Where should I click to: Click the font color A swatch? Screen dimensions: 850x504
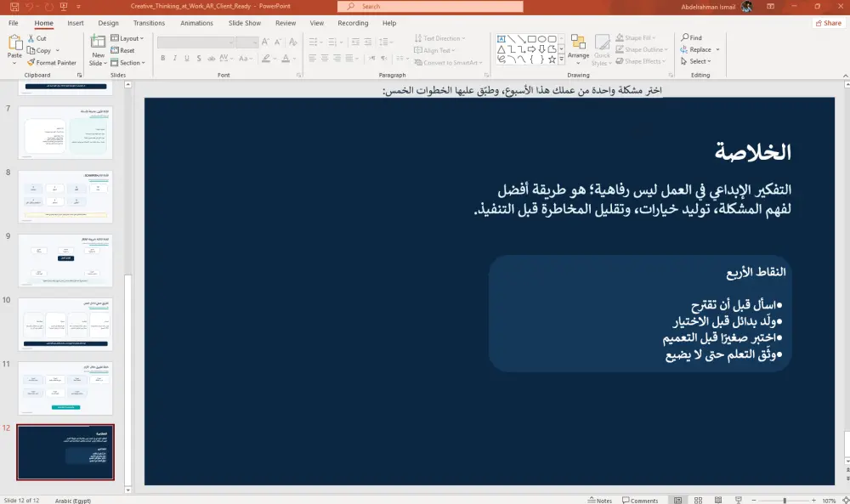tap(286, 58)
